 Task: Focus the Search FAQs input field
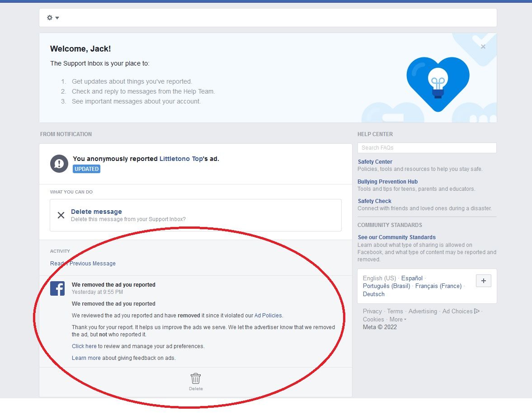(x=427, y=148)
